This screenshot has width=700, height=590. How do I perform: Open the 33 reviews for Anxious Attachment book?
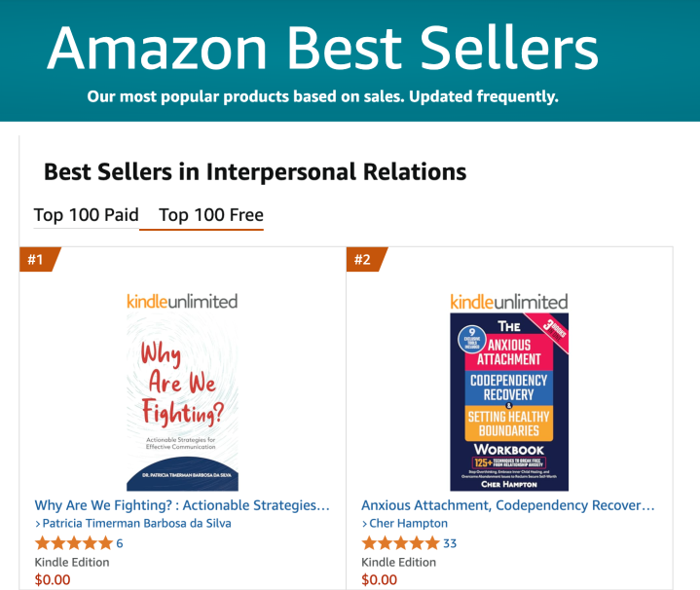[450, 543]
